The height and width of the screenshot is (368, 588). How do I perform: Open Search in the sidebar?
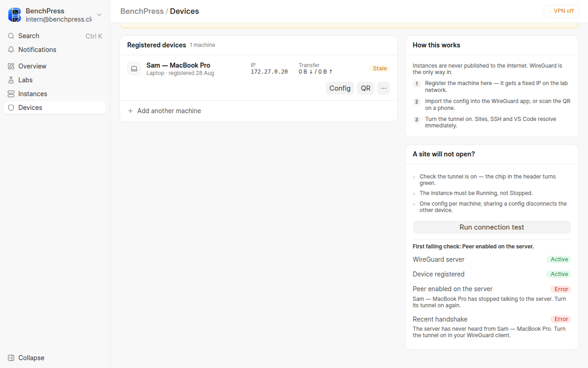coord(55,36)
